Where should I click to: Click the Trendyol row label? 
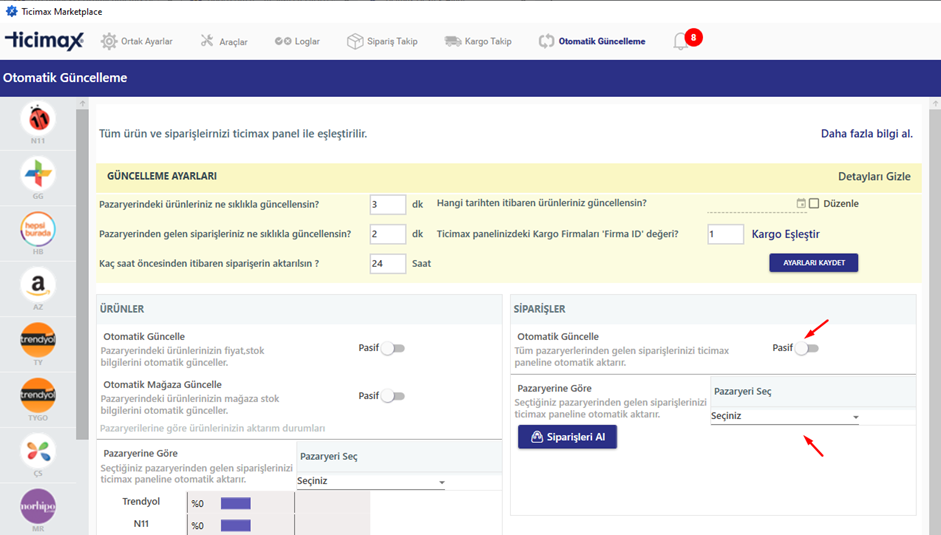pos(141,501)
